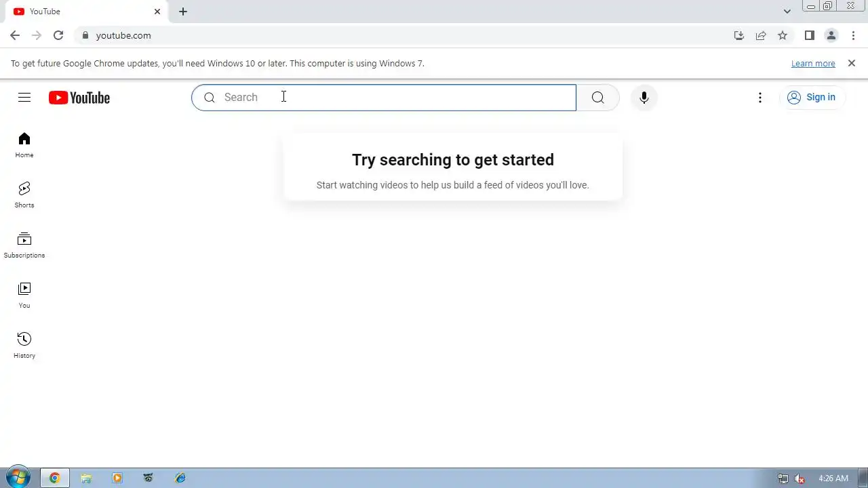Open Windows Media Player from taskbar
Screen dimensions: 868x488
click(117, 478)
